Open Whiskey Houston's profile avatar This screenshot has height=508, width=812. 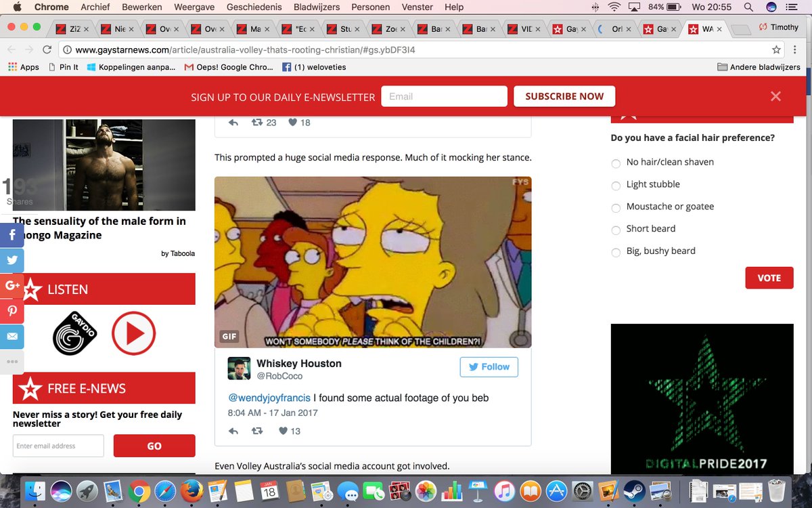[239, 368]
